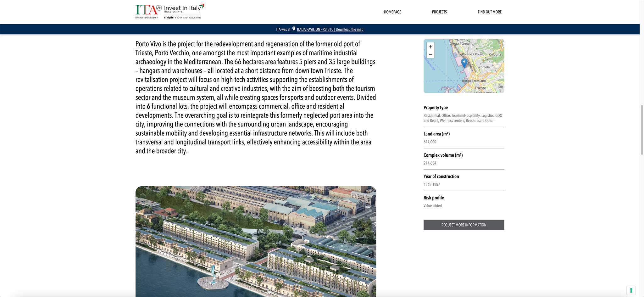Click the Trieste label on the map

(x=480, y=88)
